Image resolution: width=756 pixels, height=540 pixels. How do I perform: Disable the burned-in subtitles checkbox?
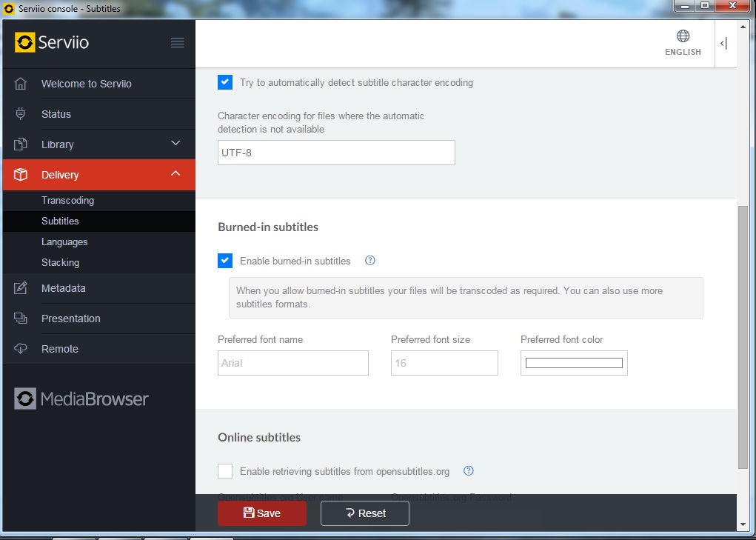click(x=225, y=261)
